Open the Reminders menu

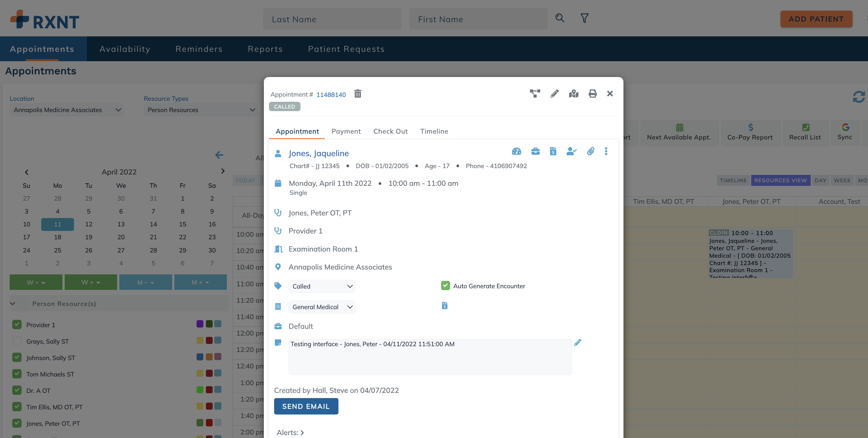tap(199, 49)
